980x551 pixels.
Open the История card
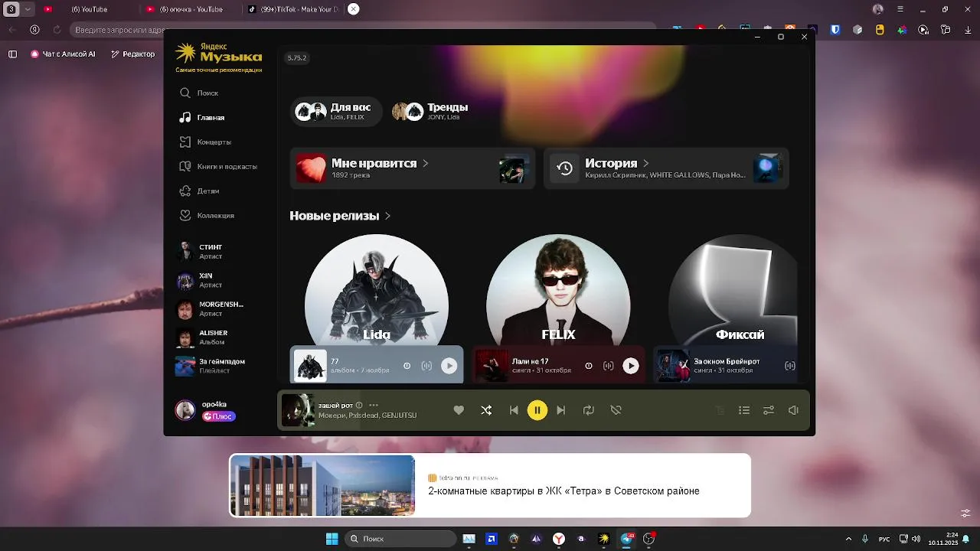click(x=666, y=168)
